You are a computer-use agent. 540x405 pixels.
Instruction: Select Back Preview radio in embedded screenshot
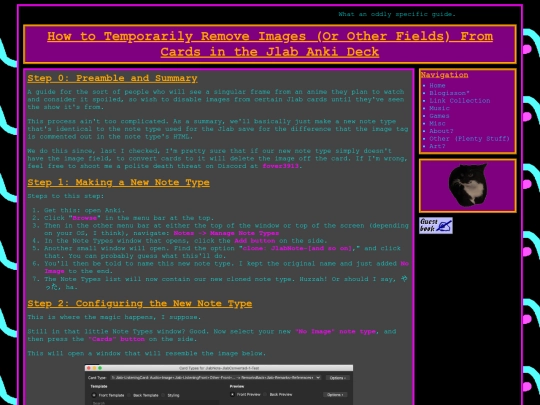[266, 395]
